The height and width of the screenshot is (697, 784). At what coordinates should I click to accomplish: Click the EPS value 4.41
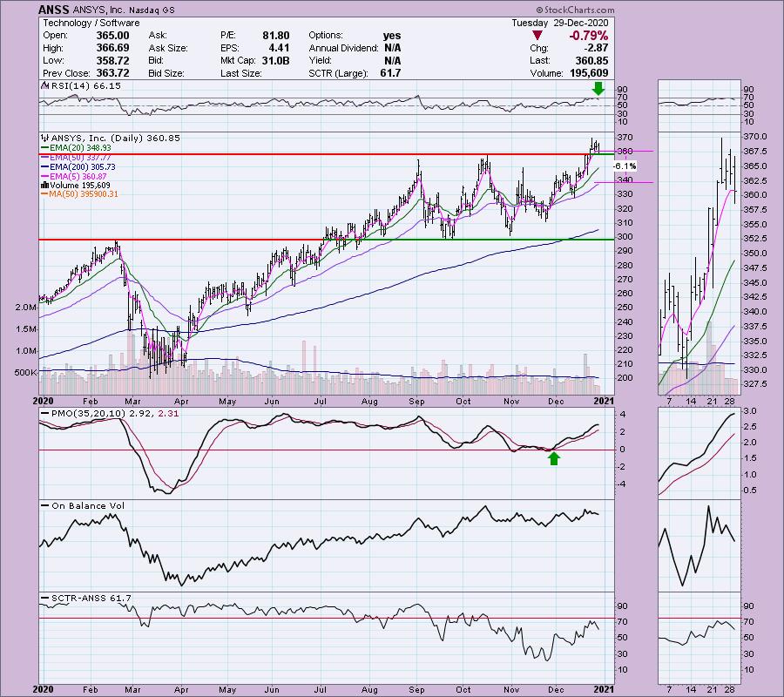pos(280,48)
